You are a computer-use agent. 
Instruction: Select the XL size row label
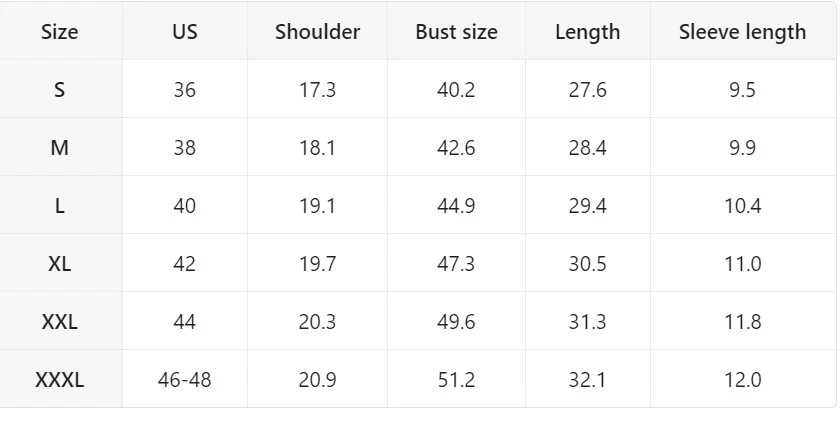click(60, 264)
